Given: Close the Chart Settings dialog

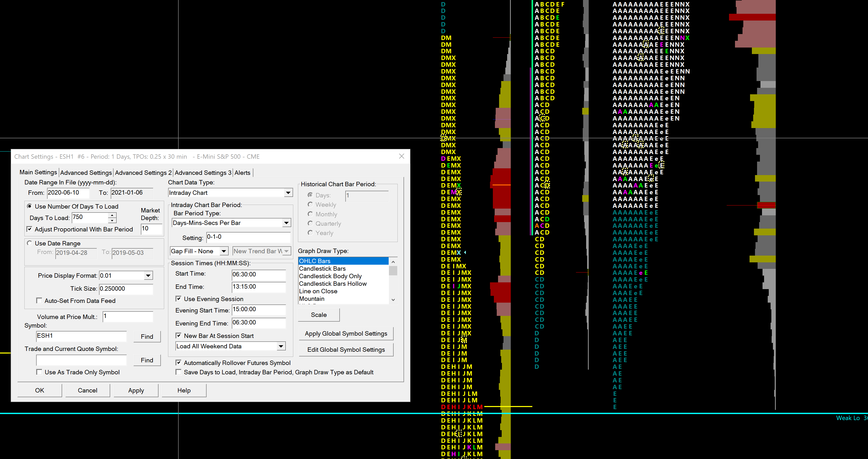Looking at the screenshot, I should (x=401, y=156).
